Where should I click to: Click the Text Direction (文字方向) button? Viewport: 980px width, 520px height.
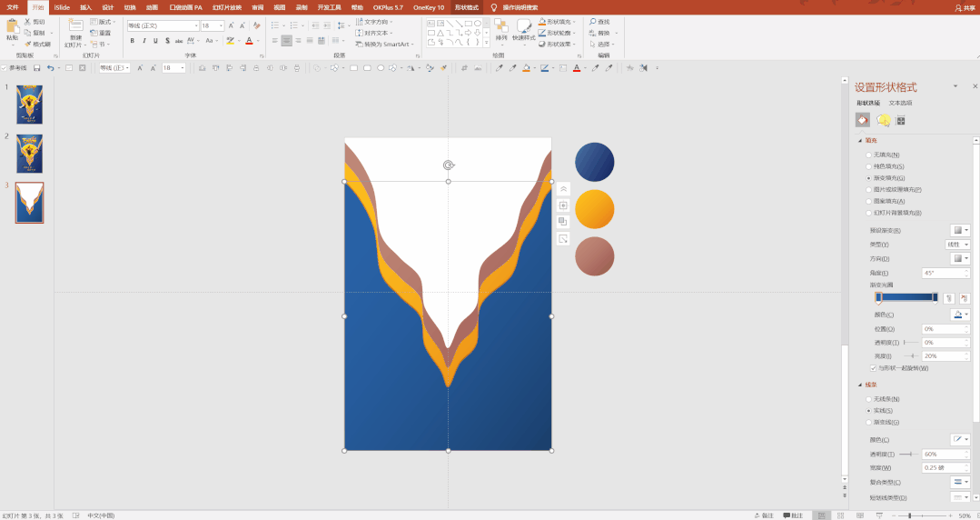(374, 22)
